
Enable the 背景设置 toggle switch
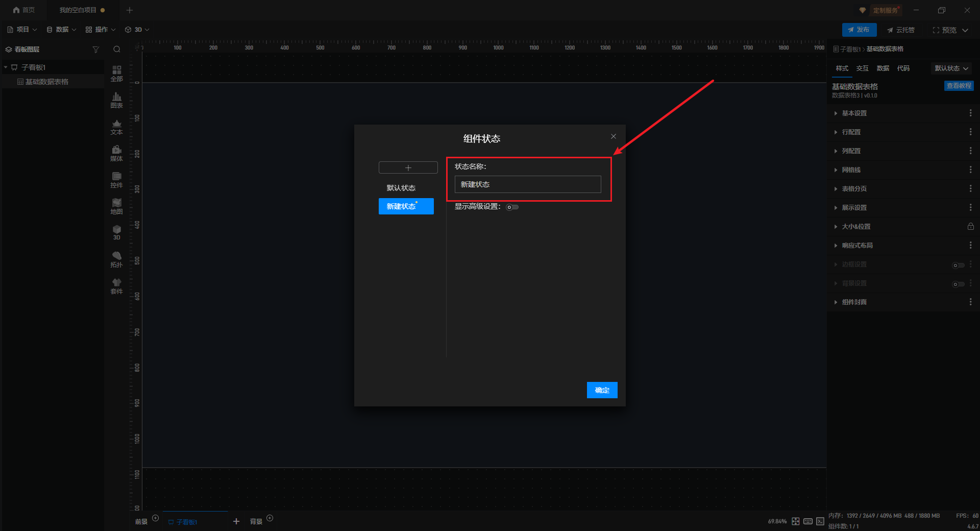tap(958, 284)
